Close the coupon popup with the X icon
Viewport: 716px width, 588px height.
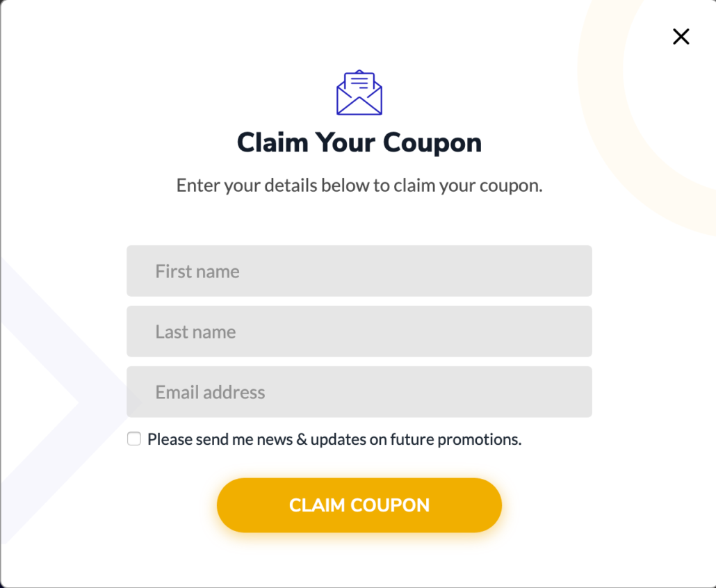tap(681, 37)
